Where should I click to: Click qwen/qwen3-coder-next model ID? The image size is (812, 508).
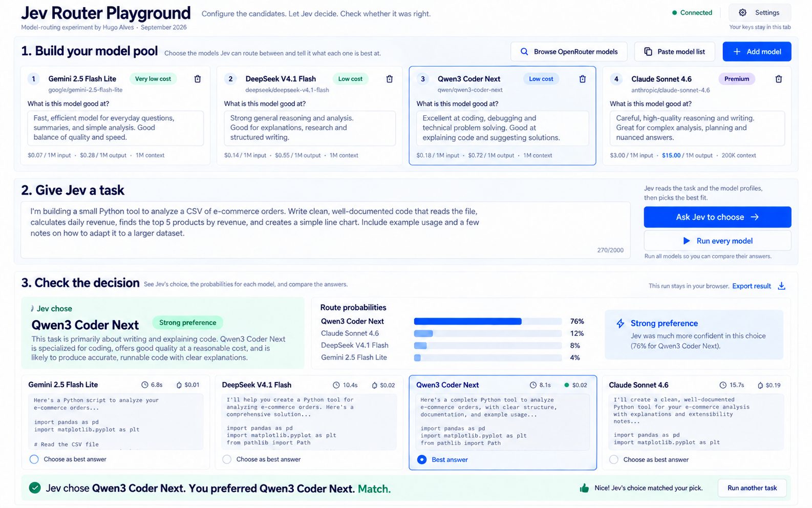click(470, 90)
